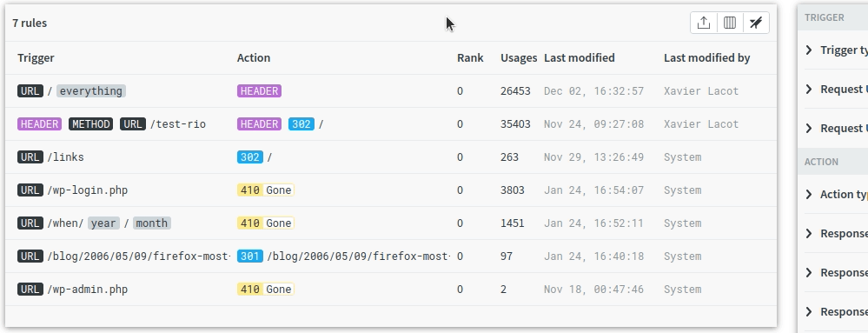Click date Dec 02, 16:32:57
Screen dimensions: 868x333
pyautogui.click(x=594, y=91)
